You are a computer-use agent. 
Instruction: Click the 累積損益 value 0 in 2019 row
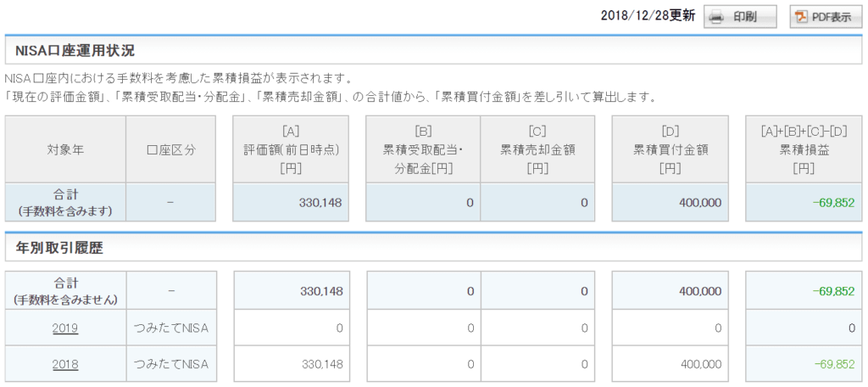click(851, 328)
